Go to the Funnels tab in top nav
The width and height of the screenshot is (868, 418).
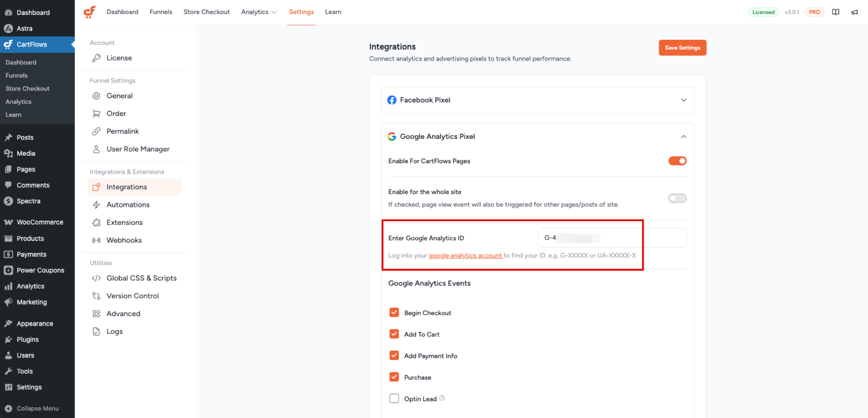161,12
